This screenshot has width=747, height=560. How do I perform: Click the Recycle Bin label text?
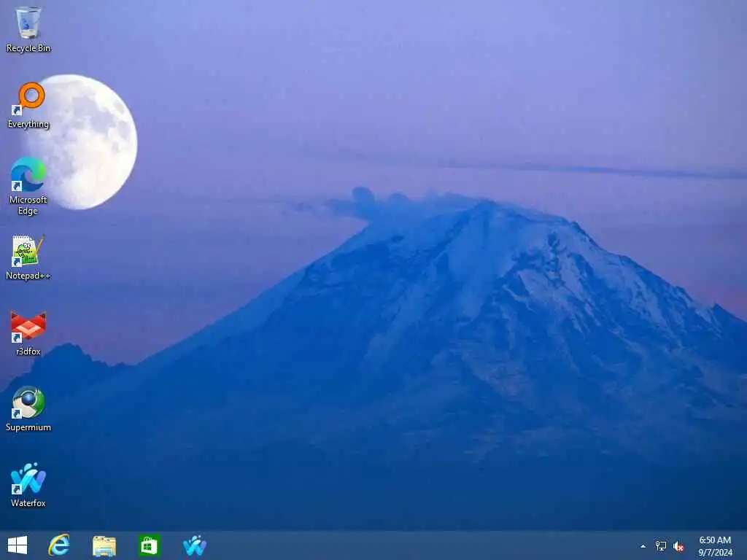pyautogui.click(x=28, y=48)
